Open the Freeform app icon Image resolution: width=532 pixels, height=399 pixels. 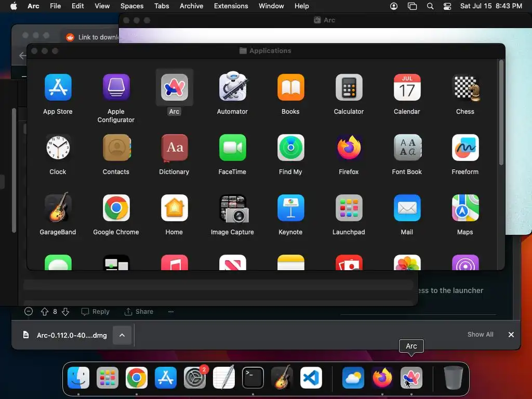click(465, 148)
